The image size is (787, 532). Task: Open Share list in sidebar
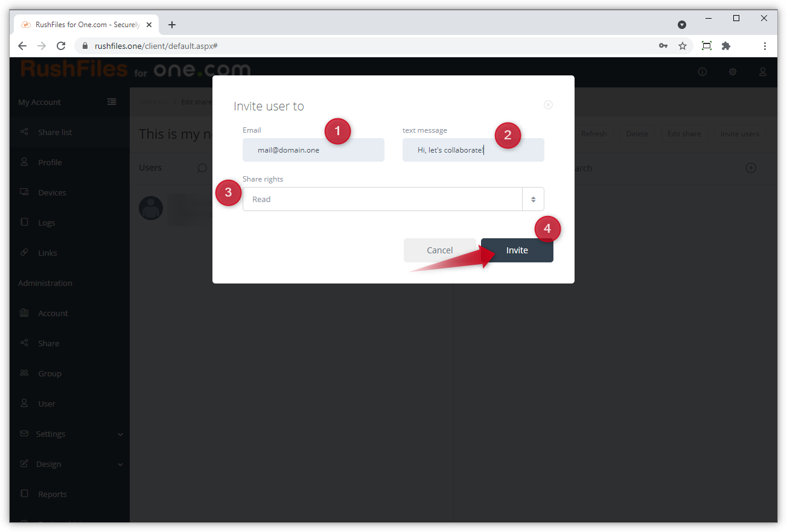[54, 132]
